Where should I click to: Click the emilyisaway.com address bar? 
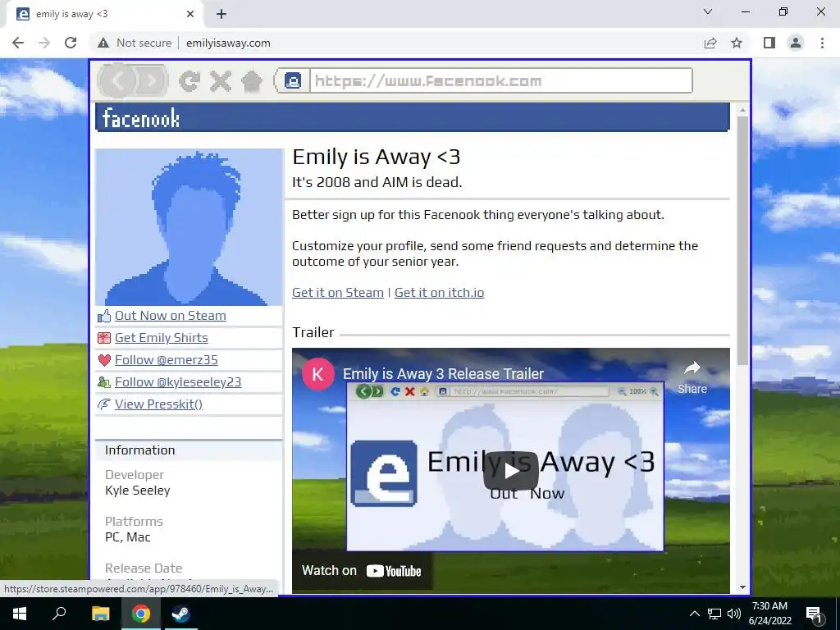point(228,43)
